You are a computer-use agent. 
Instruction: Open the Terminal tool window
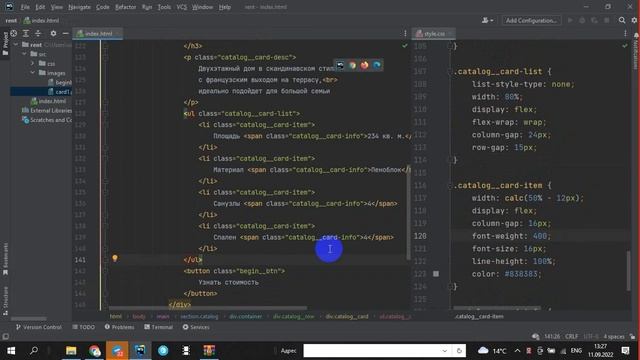158,327
